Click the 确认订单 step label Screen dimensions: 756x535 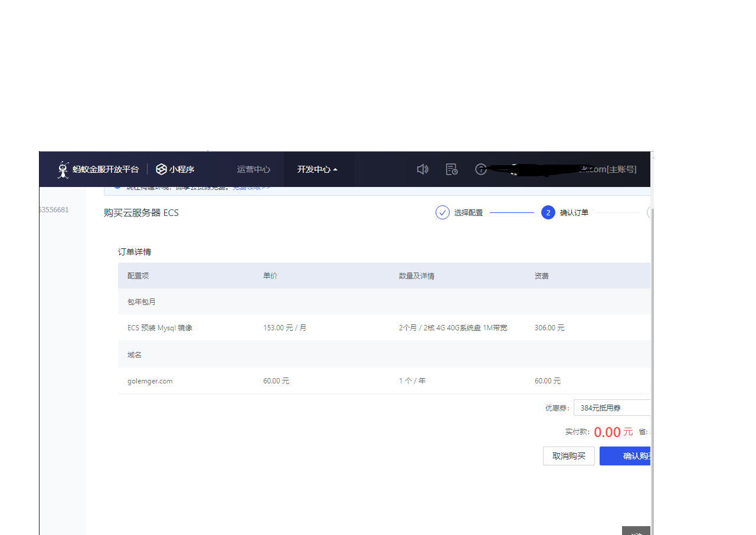[x=574, y=212]
